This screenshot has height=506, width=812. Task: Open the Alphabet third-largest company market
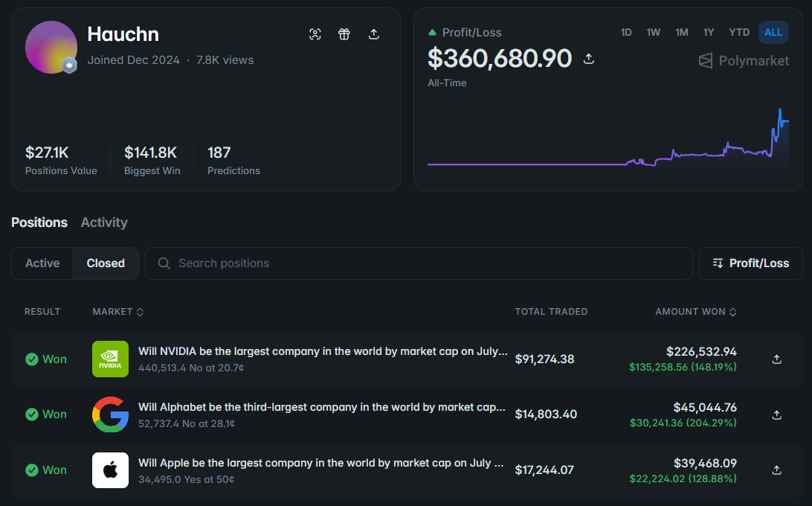(321, 407)
